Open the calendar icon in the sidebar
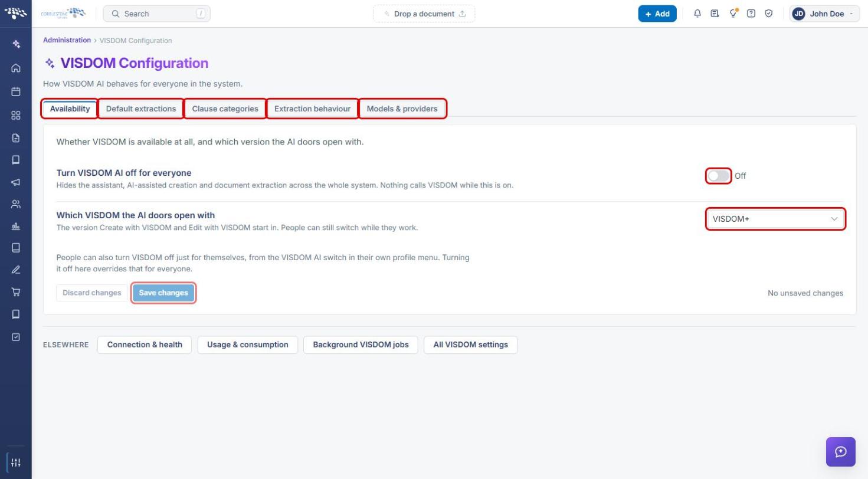This screenshot has width=868, height=479. [x=16, y=91]
